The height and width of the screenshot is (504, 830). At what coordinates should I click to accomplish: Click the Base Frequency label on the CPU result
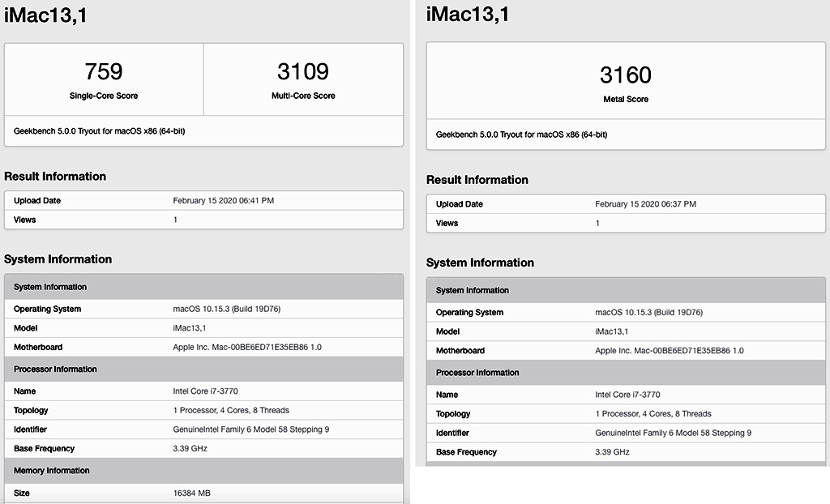point(44,448)
